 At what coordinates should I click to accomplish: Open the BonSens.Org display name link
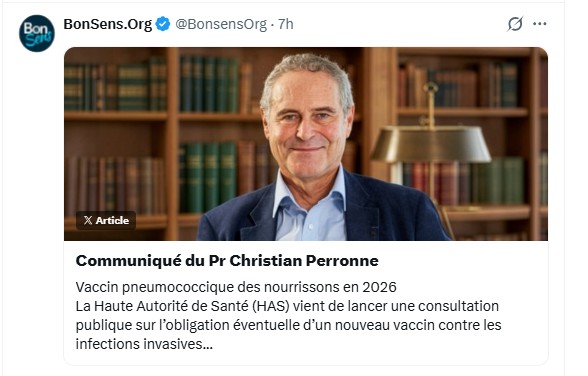[x=108, y=24]
